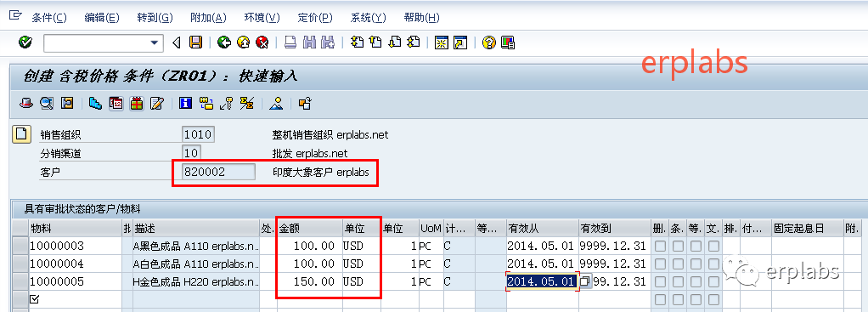The image size is (868, 312).
Task: Tick 等. checkbox in row 10000003
Action: tap(696, 246)
